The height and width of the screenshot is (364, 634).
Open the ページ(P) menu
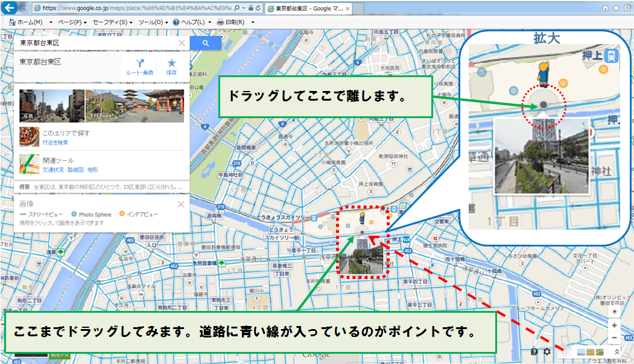pyautogui.click(x=72, y=22)
